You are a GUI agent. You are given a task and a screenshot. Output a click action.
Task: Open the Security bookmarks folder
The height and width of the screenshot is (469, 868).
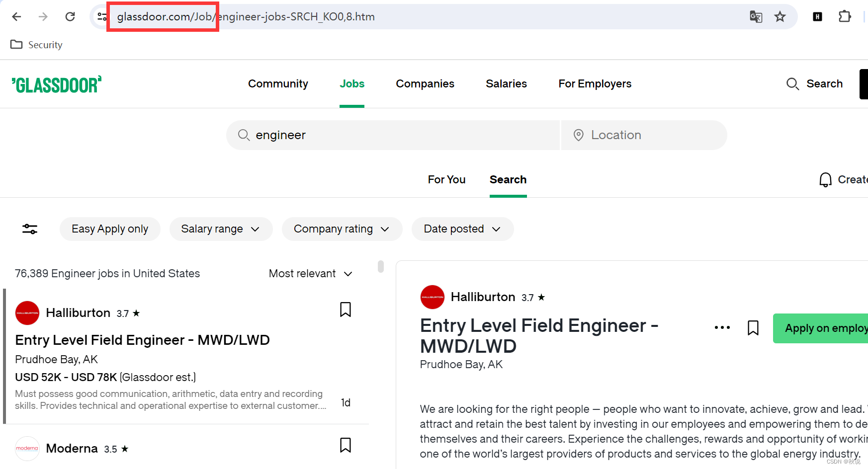[x=36, y=45]
